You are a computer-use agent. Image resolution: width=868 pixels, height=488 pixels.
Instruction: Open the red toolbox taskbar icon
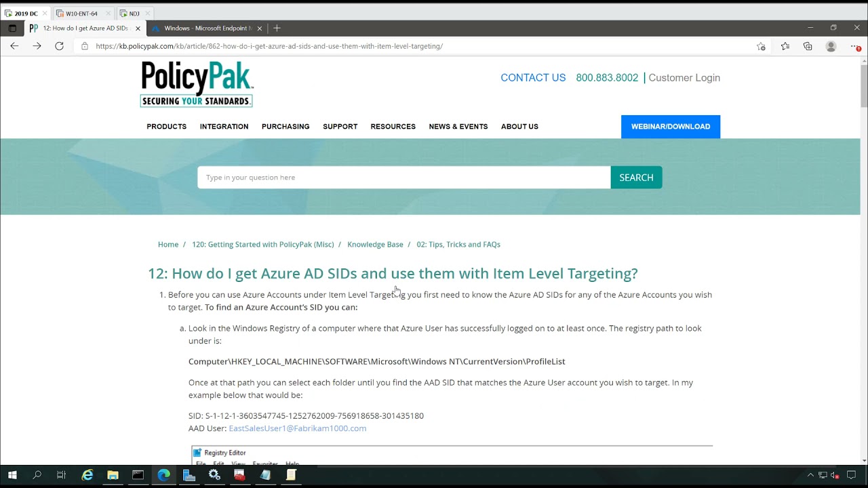coord(240,476)
